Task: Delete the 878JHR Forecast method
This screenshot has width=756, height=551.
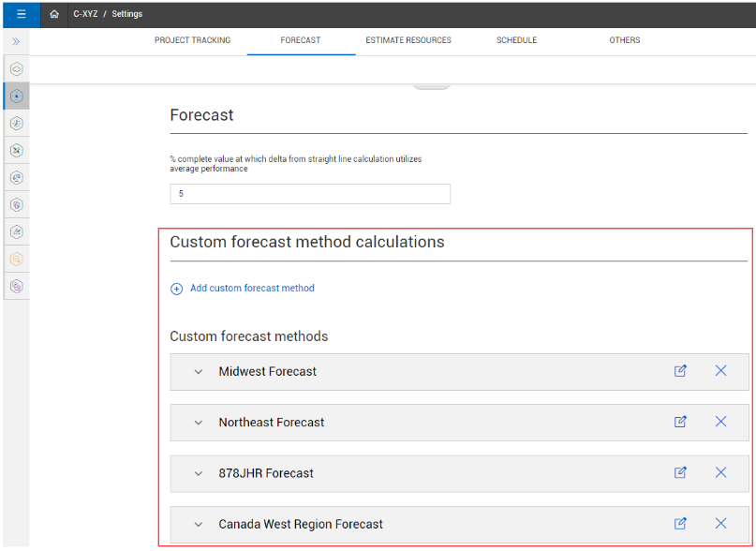Action: pyautogui.click(x=720, y=472)
